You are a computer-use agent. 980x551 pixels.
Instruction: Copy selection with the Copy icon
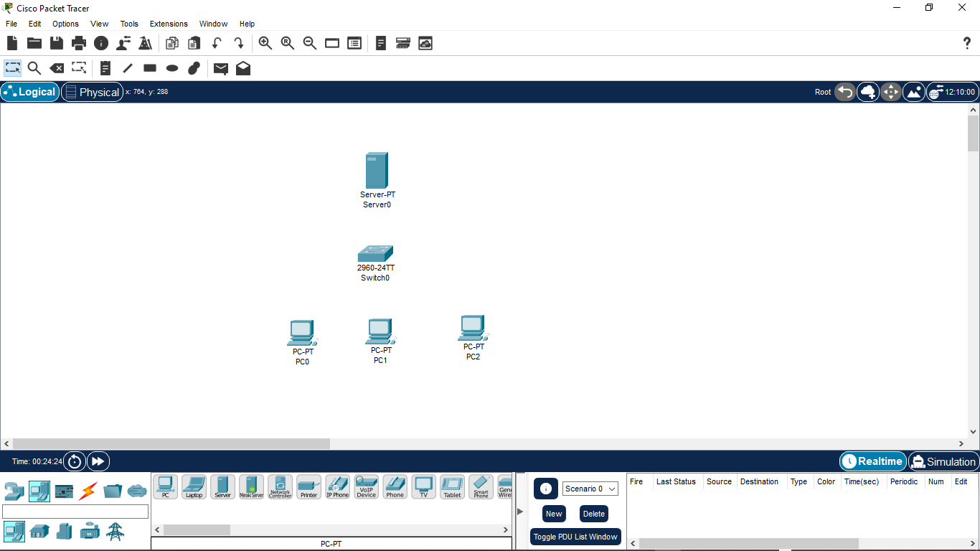[172, 43]
